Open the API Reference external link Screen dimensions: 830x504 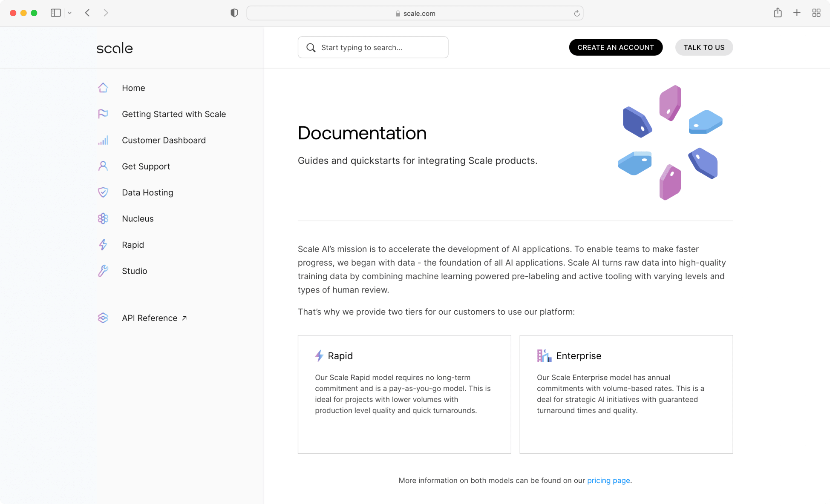[x=150, y=318]
